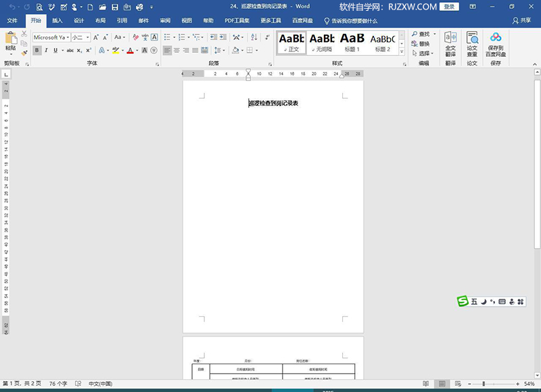Toggle Italic formatting

[46, 50]
